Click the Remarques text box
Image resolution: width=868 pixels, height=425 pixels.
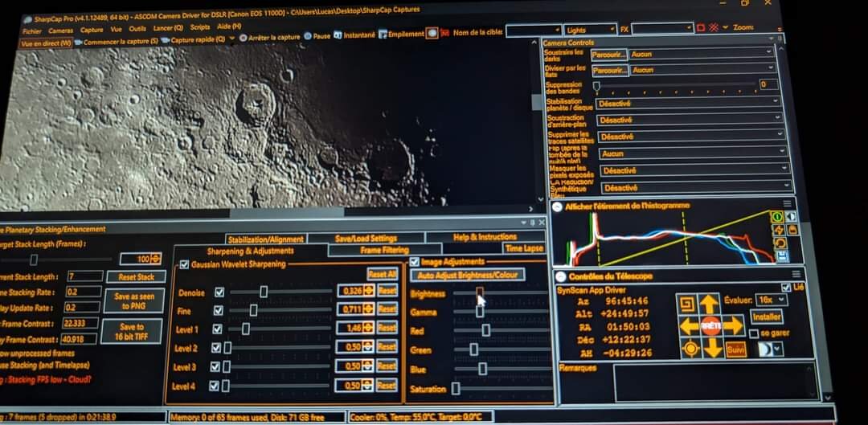(x=716, y=381)
